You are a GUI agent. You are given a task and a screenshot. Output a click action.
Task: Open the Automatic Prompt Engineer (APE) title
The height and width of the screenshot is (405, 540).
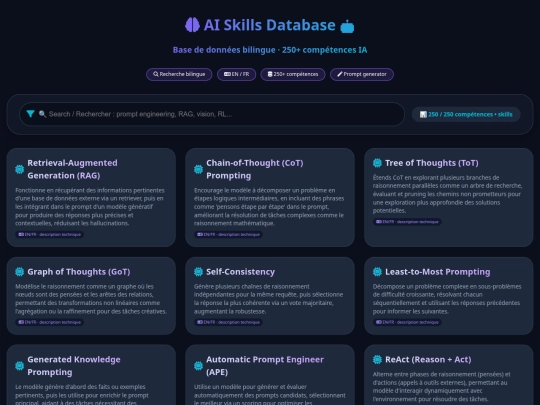click(265, 366)
